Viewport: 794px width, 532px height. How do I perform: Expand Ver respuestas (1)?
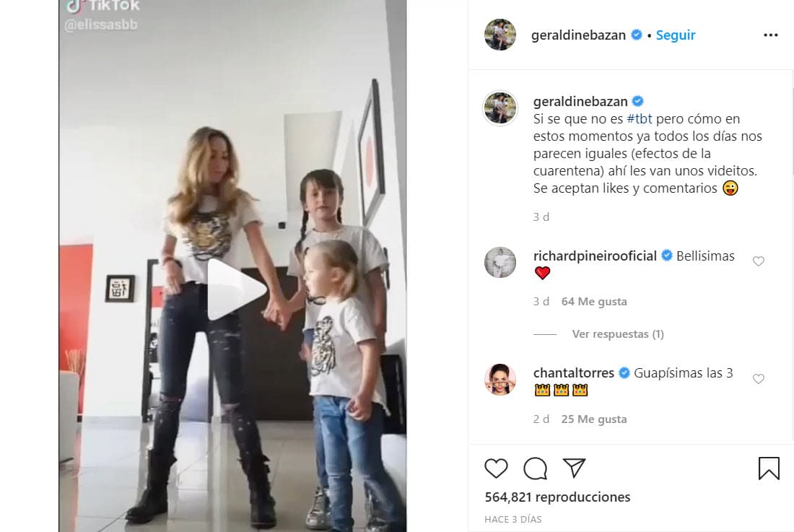pyautogui.click(x=618, y=334)
